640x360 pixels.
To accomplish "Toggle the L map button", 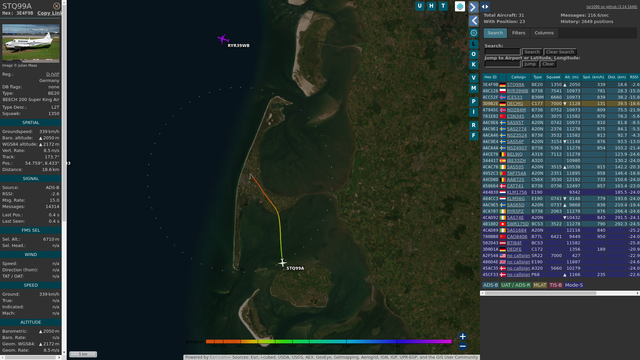I will coord(473,44).
